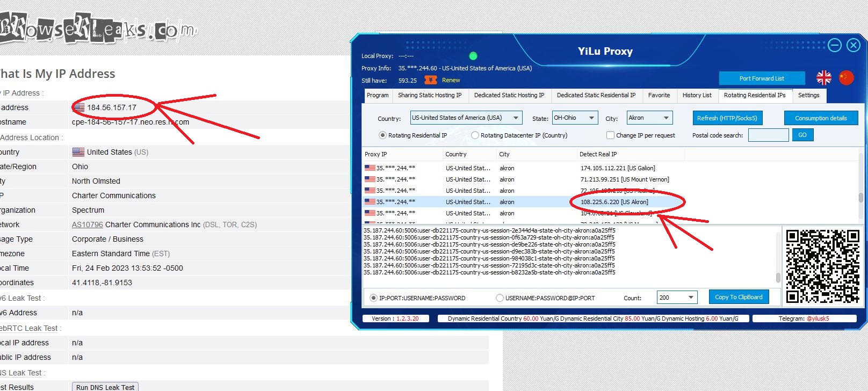Open the History List tab

click(x=697, y=96)
